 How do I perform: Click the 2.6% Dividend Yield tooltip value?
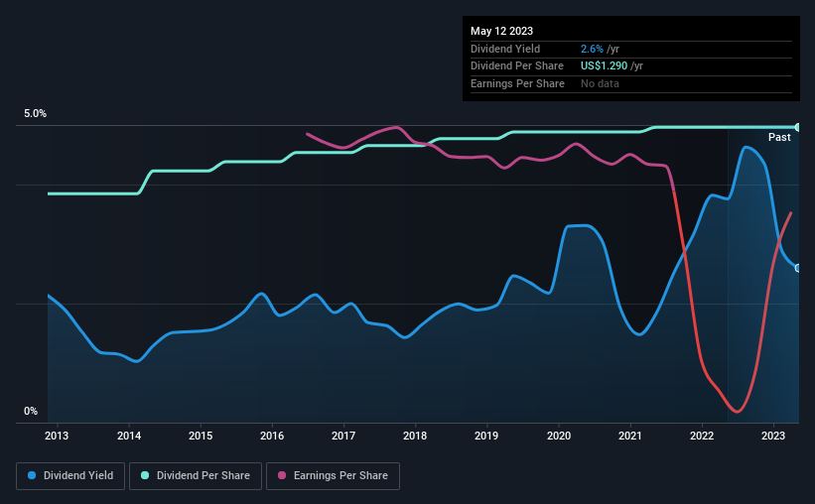[x=592, y=49]
